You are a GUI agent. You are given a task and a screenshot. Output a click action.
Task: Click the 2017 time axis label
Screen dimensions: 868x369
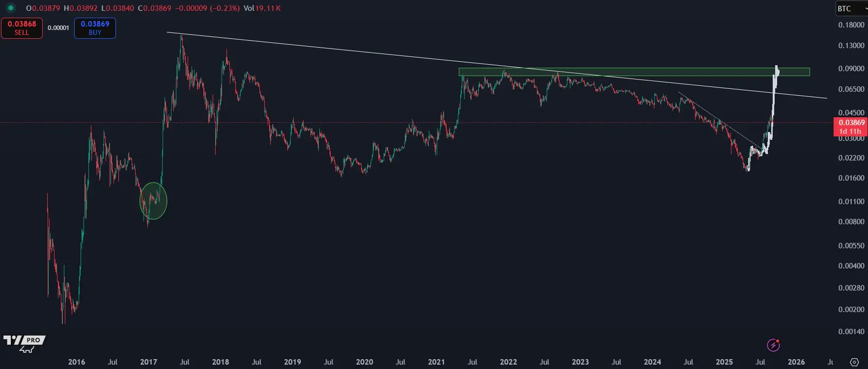[148, 362]
